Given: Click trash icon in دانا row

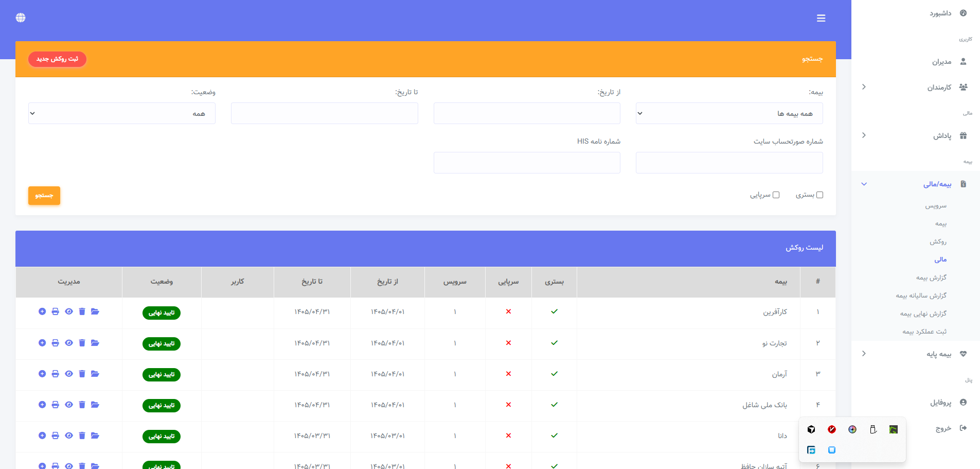Looking at the screenshot, I should 82,436.
